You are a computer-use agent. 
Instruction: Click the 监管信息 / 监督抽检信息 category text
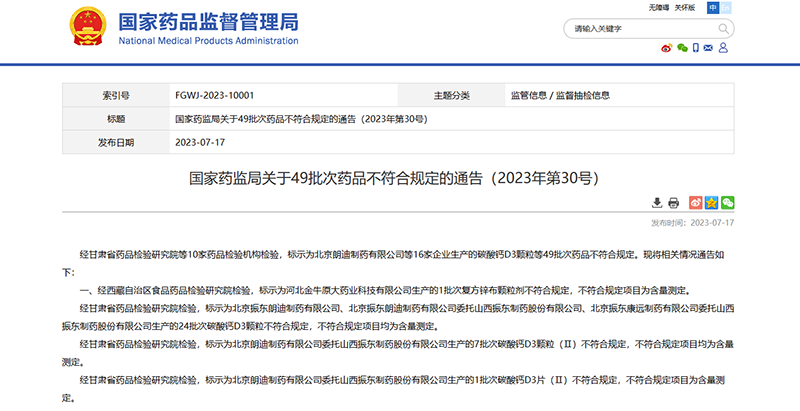(560, 95)
